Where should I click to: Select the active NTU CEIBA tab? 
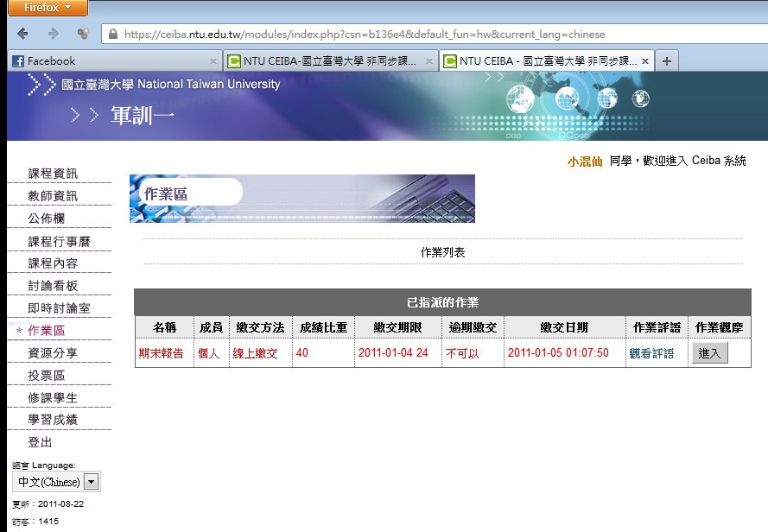(x=546, y=61)
